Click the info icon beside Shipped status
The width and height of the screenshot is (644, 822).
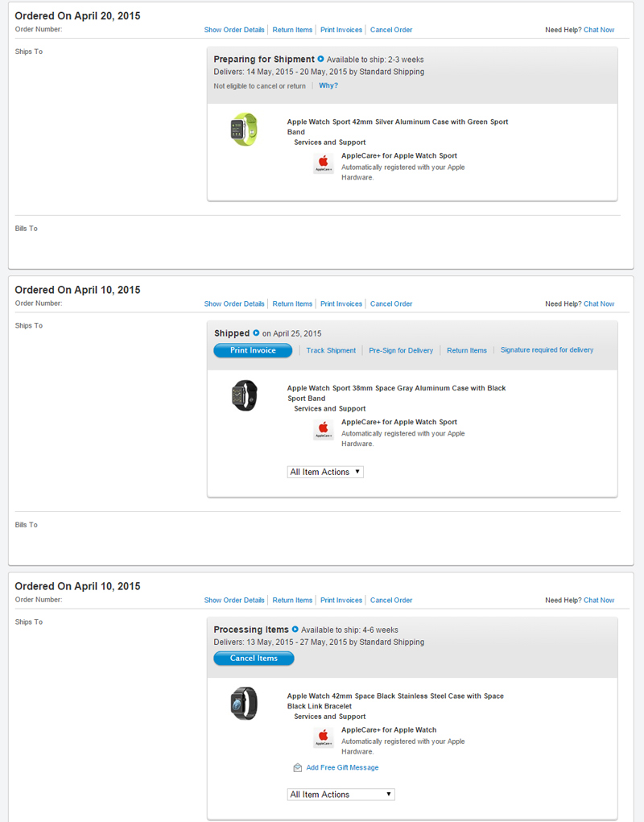click(x=256, y=333)
